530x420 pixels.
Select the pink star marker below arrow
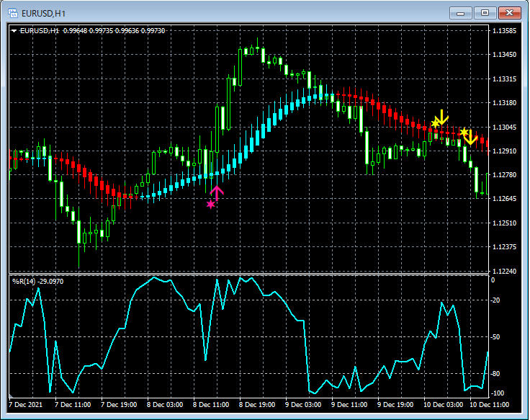coord(211,205)
